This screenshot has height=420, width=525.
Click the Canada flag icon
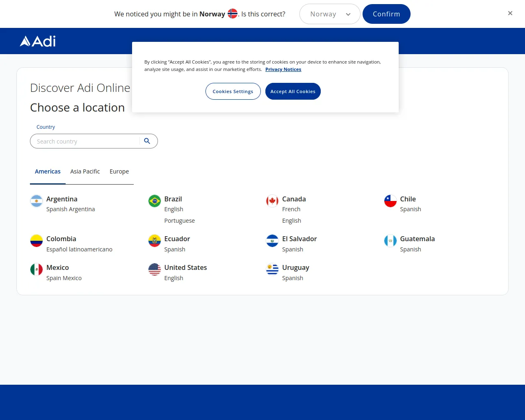click(x=272, y=201)
